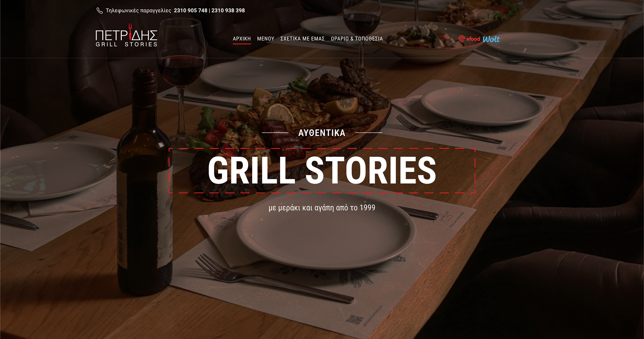Click the GRILL STORIES subtitle under logo
644x339 pixels.
(x=126, y=44)
